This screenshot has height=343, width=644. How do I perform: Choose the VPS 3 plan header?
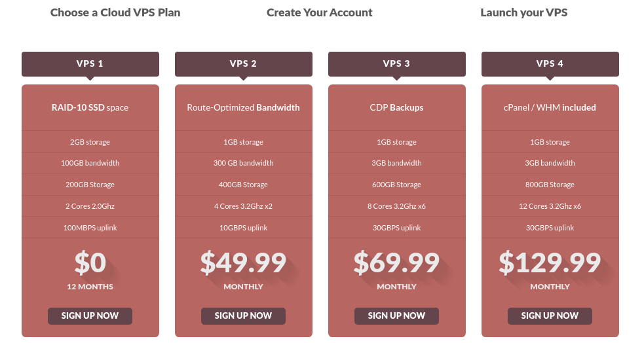pyautogui.click(x=397, y=64)
